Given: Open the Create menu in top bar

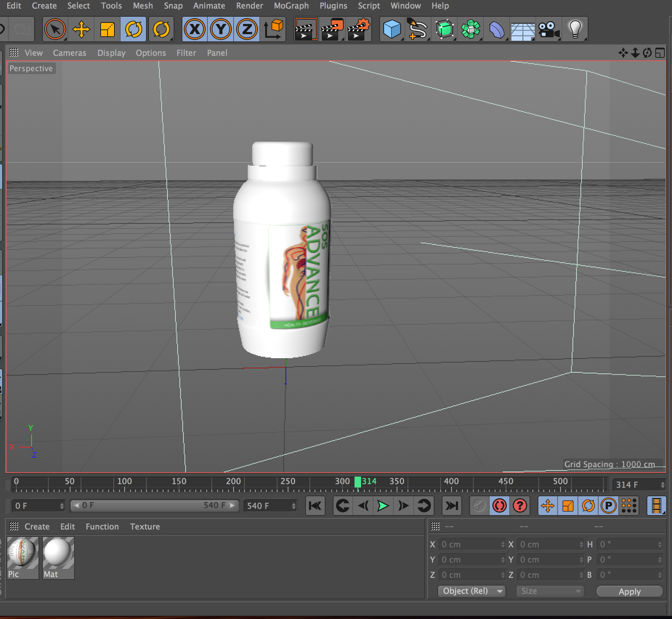Looking at the screenshot, I should click(44, 6).
